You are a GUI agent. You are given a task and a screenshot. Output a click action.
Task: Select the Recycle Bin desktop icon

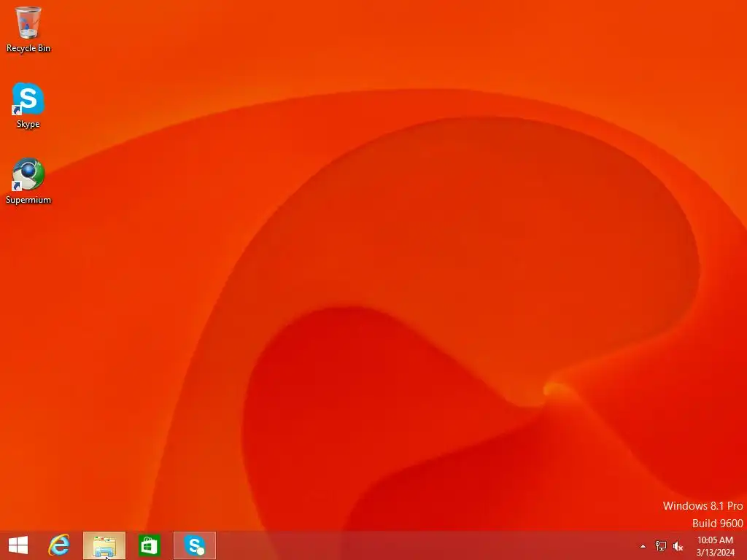click(28, 29)
